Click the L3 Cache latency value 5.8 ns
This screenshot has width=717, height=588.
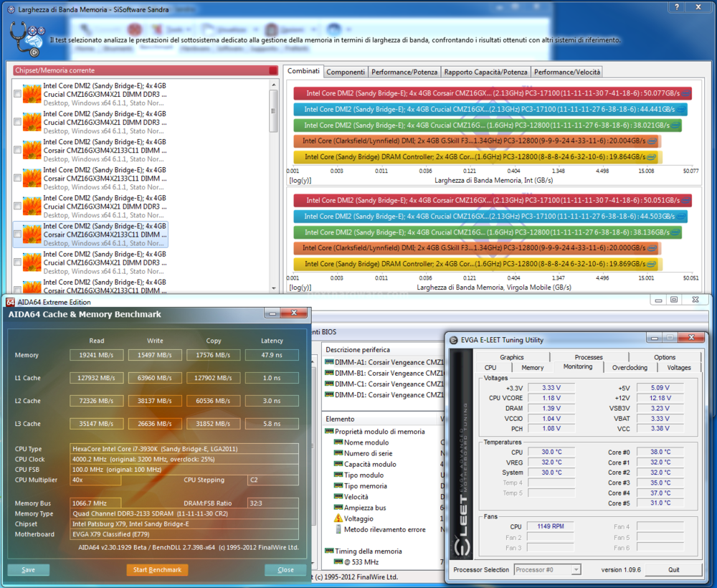(x=272, y=423)
